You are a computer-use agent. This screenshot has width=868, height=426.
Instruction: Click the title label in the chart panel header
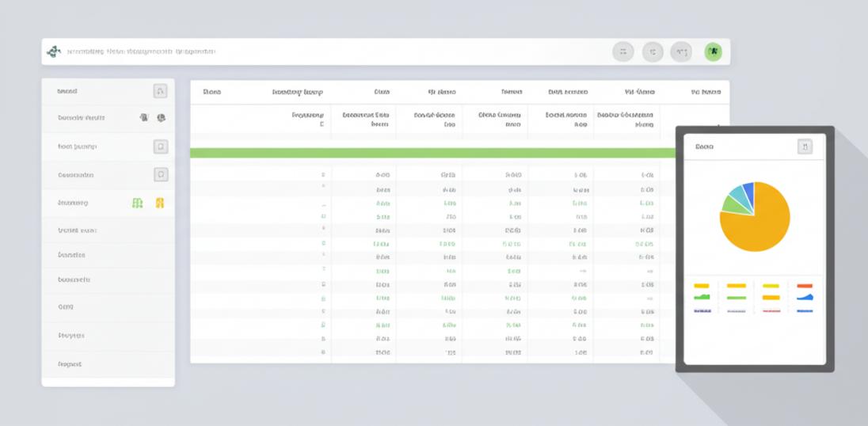tap(704, 146)
